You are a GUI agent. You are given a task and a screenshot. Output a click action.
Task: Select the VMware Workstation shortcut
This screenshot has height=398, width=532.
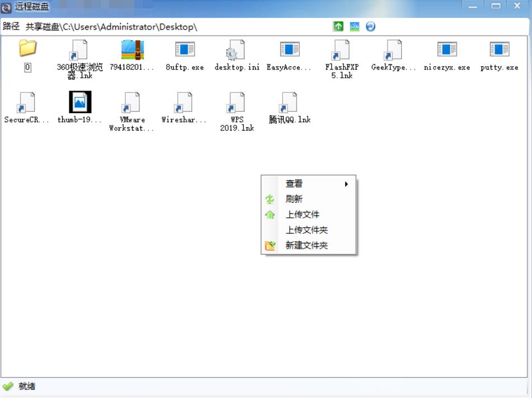coord(132,103)
